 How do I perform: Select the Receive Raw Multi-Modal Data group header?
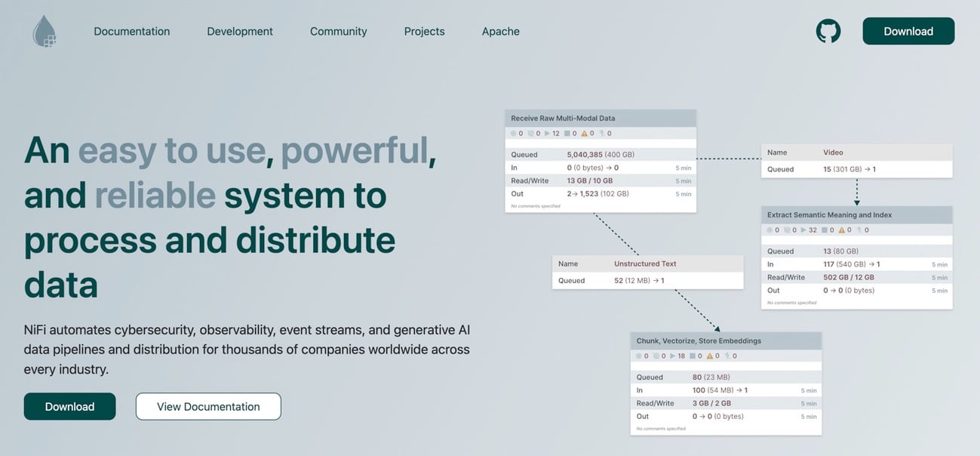600,118
